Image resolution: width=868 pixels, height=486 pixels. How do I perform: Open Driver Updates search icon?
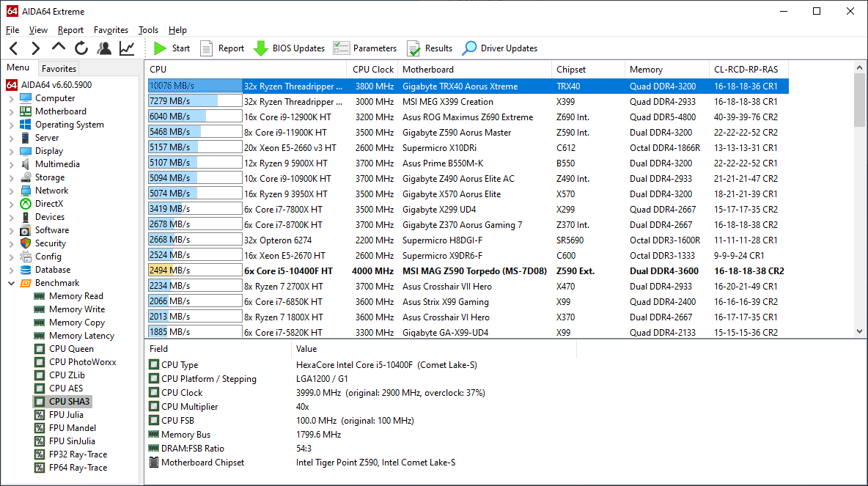click(x=470, y=48)
